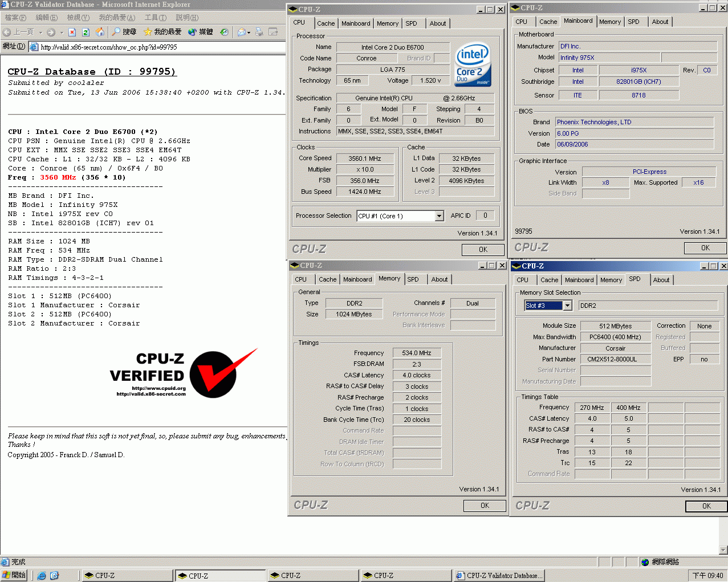Select Mainboard tab in the Memory timings window

click(357, 279)
